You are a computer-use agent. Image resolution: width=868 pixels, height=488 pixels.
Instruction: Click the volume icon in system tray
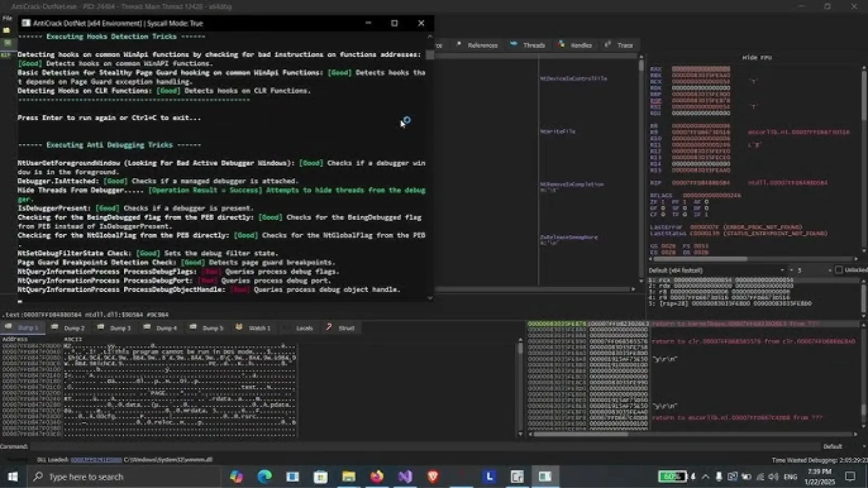(x=774, y=477)
